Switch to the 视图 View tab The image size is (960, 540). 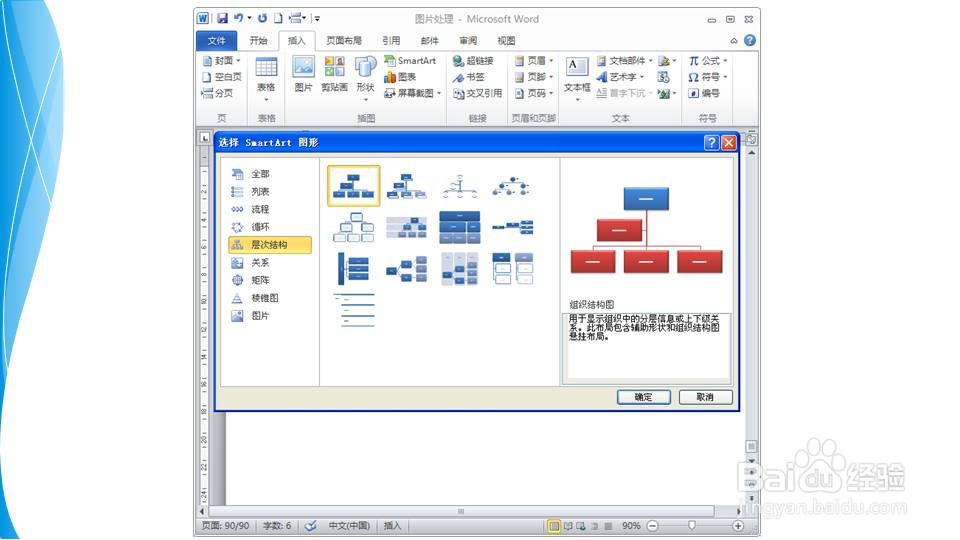point(506,40)
